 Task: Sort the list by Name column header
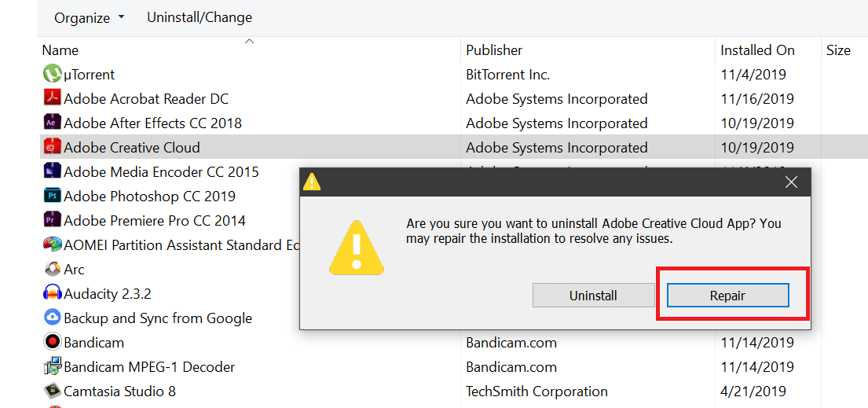point(60,50)
